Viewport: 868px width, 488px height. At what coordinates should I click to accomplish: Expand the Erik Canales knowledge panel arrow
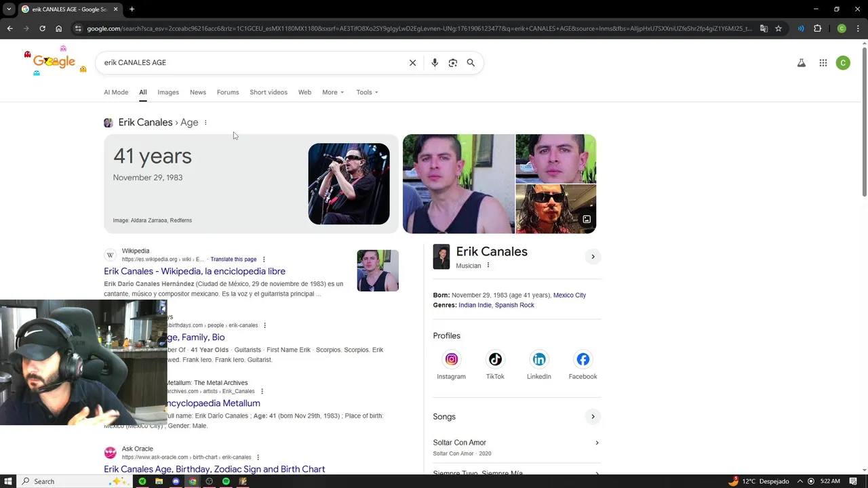(x=593, y=256)
